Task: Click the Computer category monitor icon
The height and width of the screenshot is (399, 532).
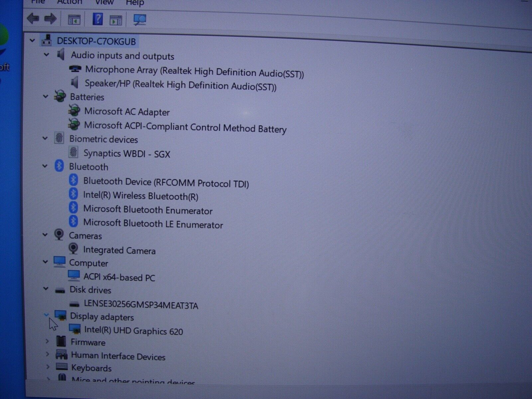Action: pos(60,262)
